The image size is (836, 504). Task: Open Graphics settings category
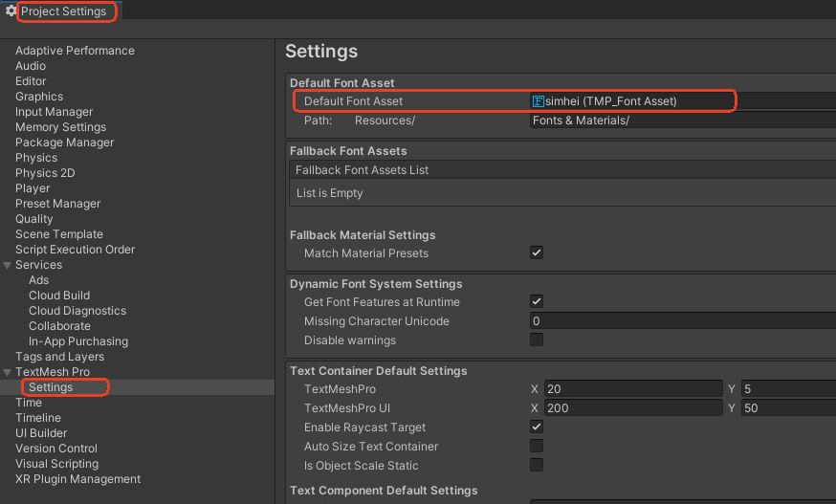(39, 97)
